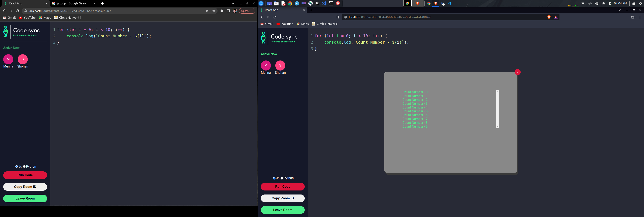Screen dimensions: 644x217
Task: Copy Room ID using the sidebar button
Action: click(25, 187)
